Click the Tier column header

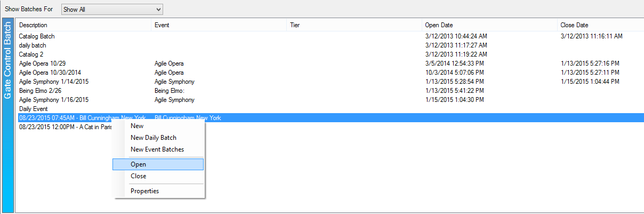pos(295,25)
